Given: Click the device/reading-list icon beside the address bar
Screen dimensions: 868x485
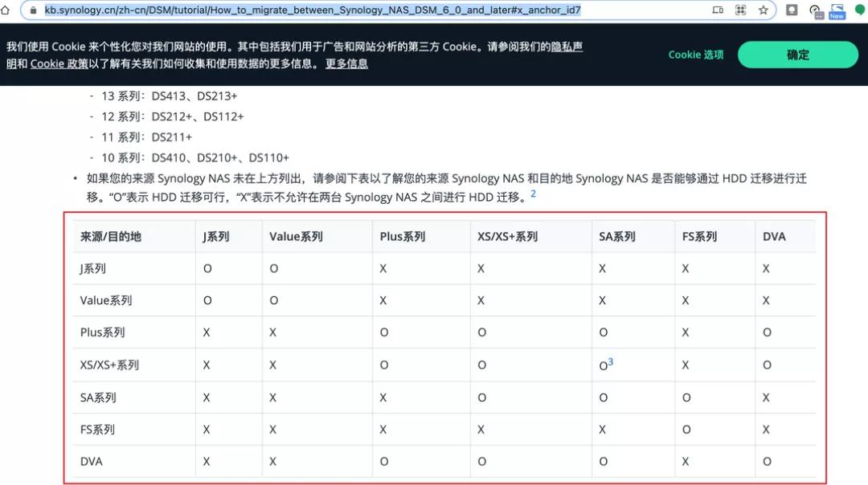Looking at the screenshot, I should pyautogui.click(x=718, y=10).
